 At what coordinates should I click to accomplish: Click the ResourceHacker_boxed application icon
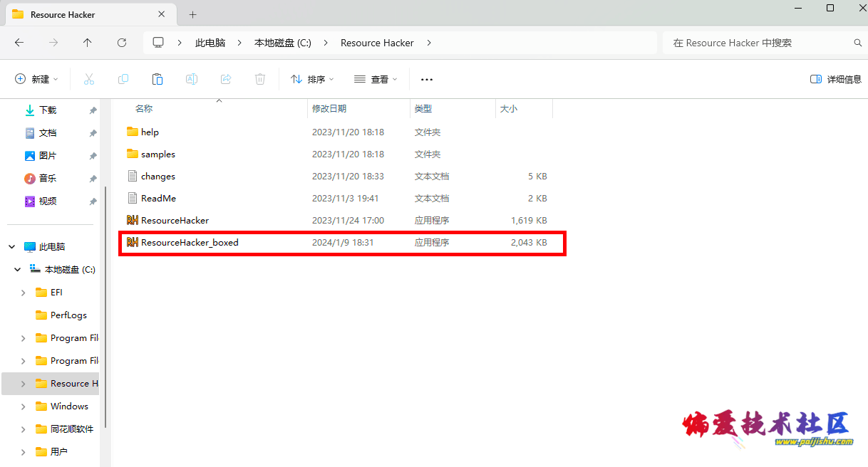click(132, 242)
